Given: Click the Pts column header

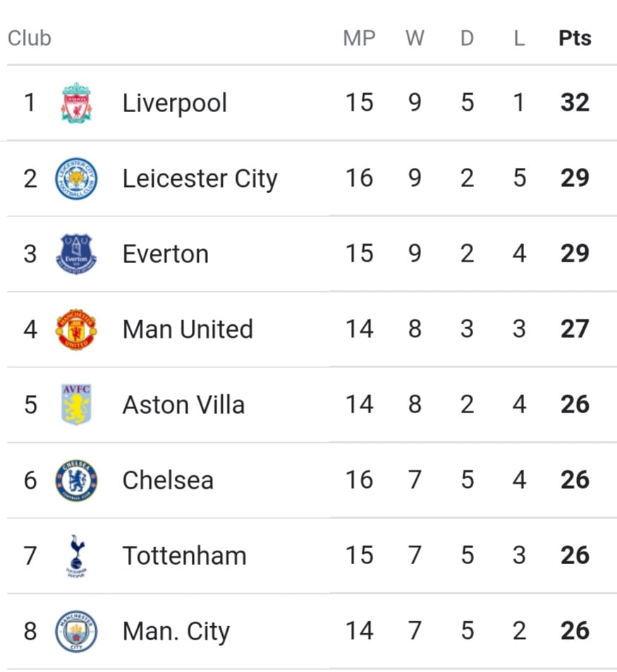Looking at the screenshot, I should click(x=575, y=38).
